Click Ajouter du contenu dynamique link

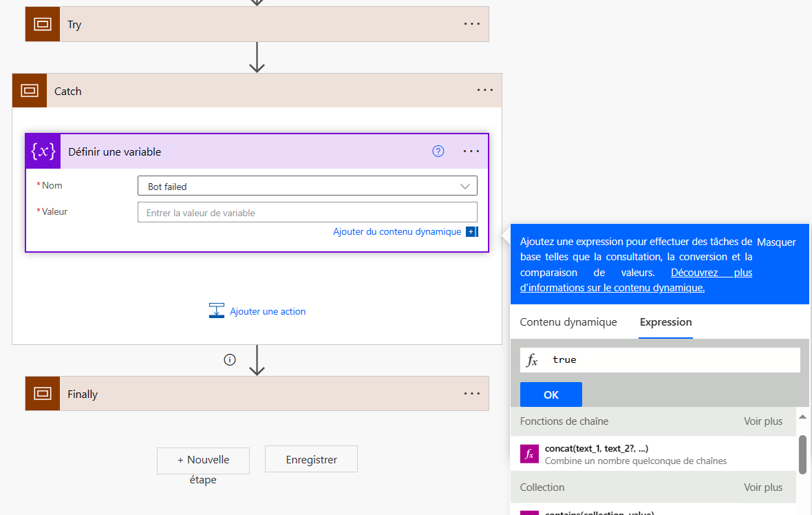pyautogui.click(x=396, y=231)
